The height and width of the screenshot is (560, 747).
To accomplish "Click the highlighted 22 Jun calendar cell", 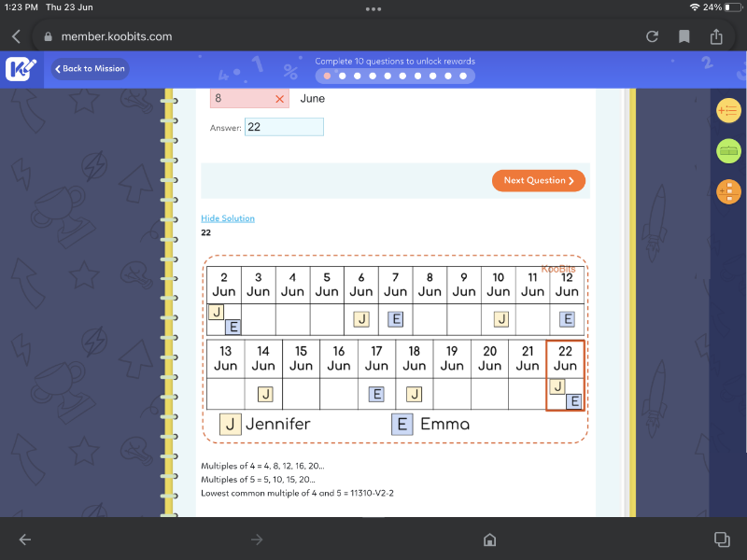I will pyautogui.click(x=565, y=376).
